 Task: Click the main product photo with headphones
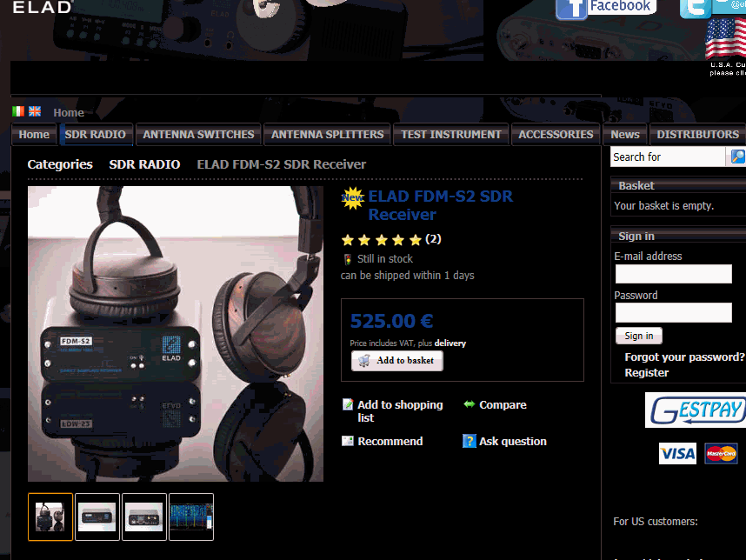coord(176,334)
